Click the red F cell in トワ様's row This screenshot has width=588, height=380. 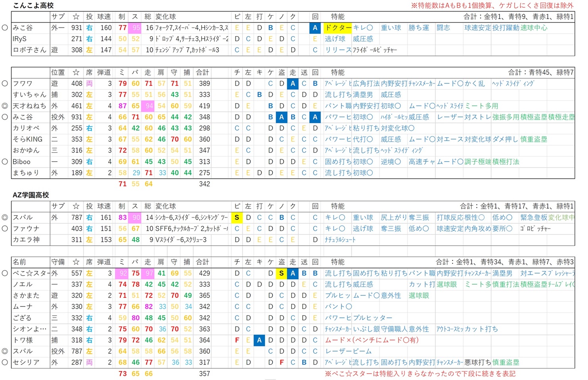pos(237,340)
